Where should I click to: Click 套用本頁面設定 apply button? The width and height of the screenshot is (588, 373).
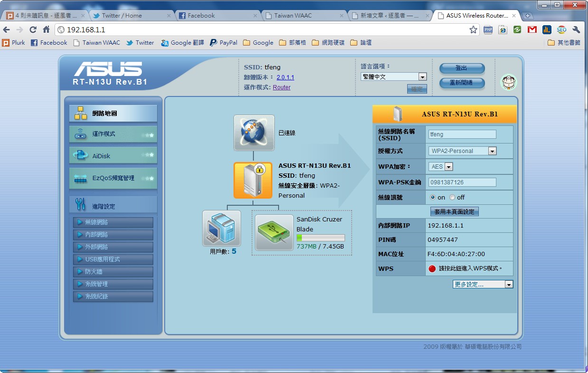(454, 211)
